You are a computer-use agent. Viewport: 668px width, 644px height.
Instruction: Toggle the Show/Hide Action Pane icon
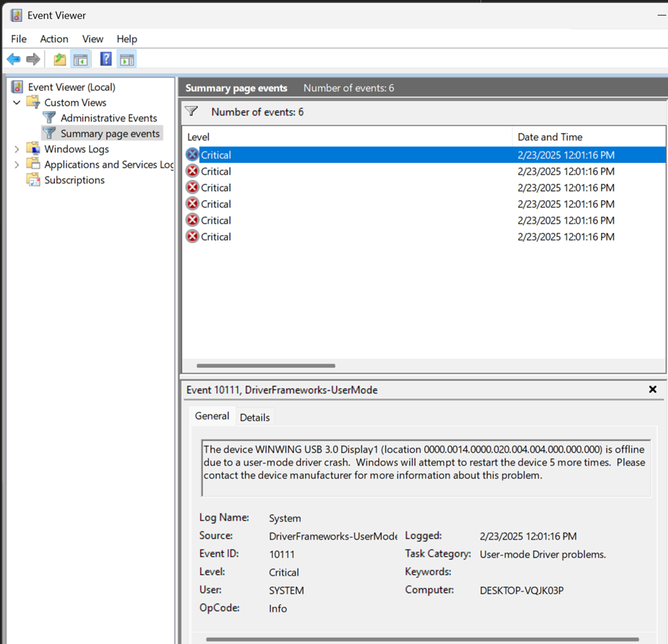(x=127, y=59)
